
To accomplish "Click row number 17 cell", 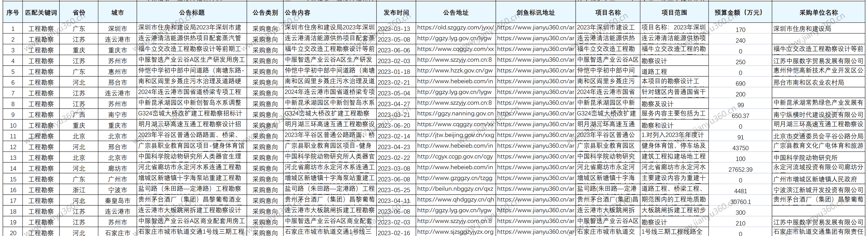I will [13, 200].
